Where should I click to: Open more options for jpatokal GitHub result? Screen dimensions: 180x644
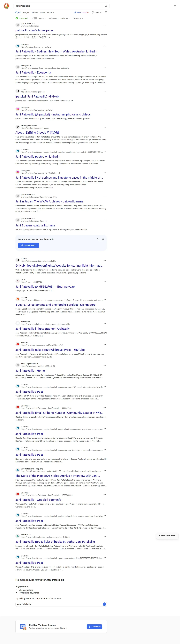[105, 91]
